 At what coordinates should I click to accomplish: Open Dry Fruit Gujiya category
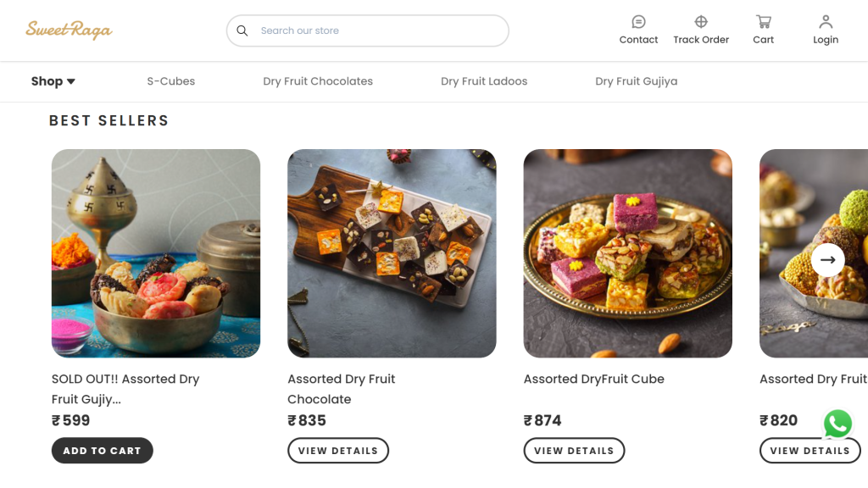(636, 81)
